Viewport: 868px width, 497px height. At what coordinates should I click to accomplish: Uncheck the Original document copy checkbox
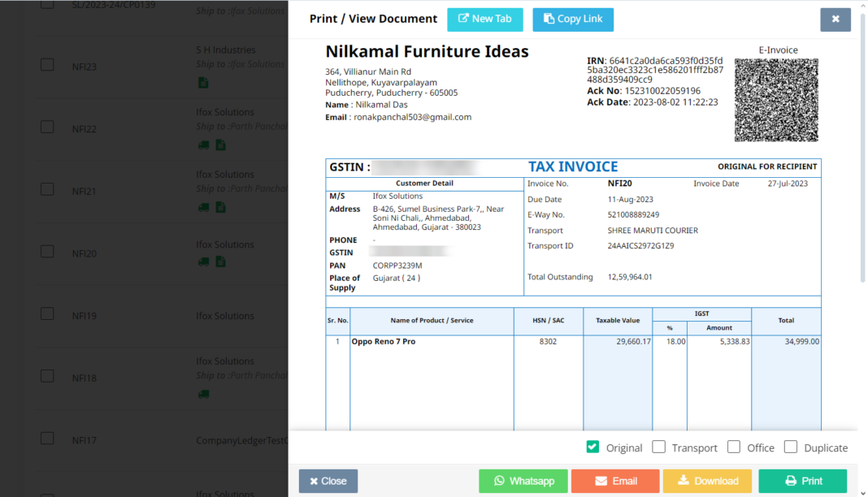592,446
